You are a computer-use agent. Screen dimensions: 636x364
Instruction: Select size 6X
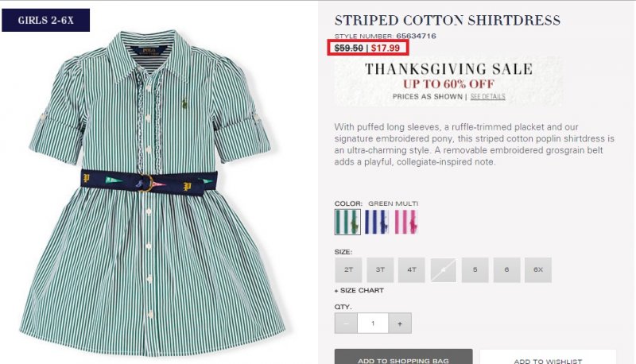click(538, 269)
